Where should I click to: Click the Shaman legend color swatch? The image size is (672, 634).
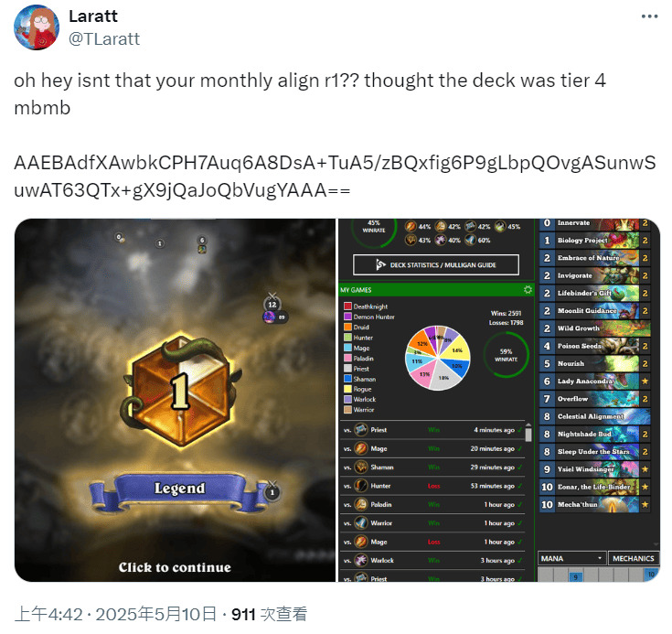347,379
